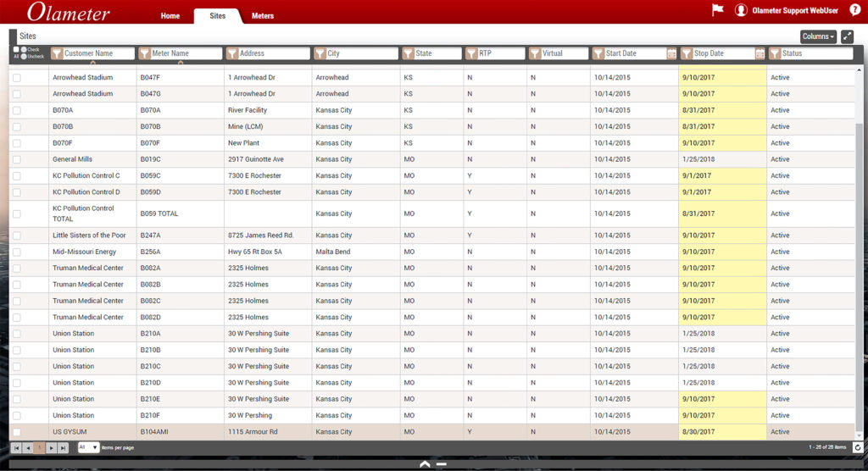Go to the first page
This screenshot has height=471, width=868.
click(17, 448)
